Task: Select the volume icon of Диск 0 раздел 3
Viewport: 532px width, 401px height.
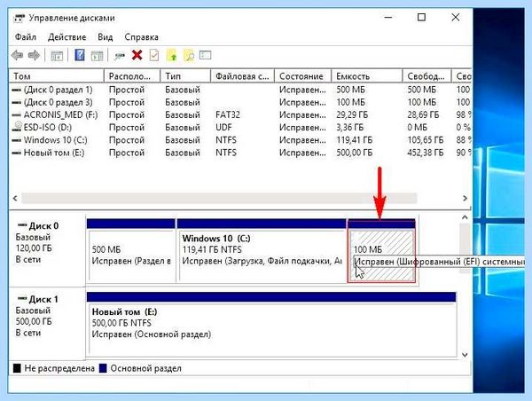Action: point(16,103)
